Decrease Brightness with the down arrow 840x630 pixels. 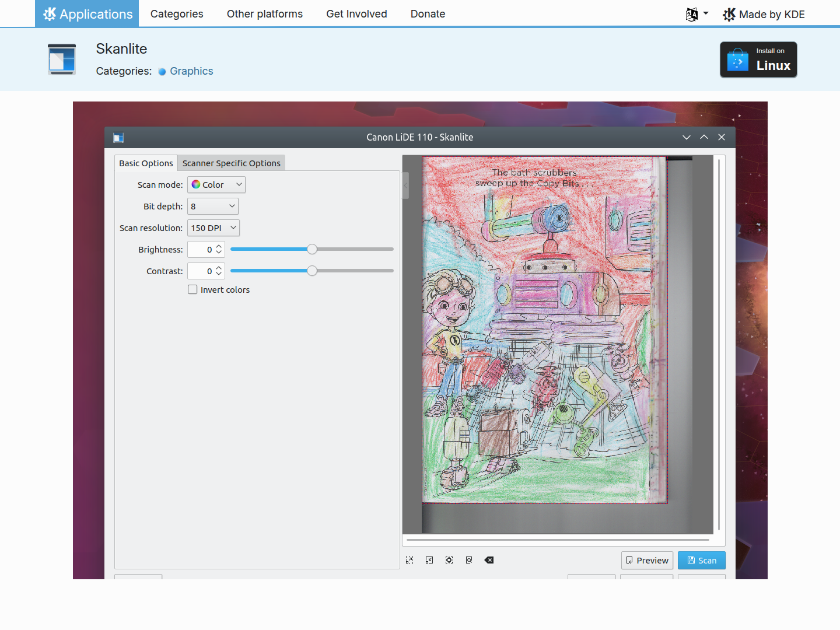(219, 253)
